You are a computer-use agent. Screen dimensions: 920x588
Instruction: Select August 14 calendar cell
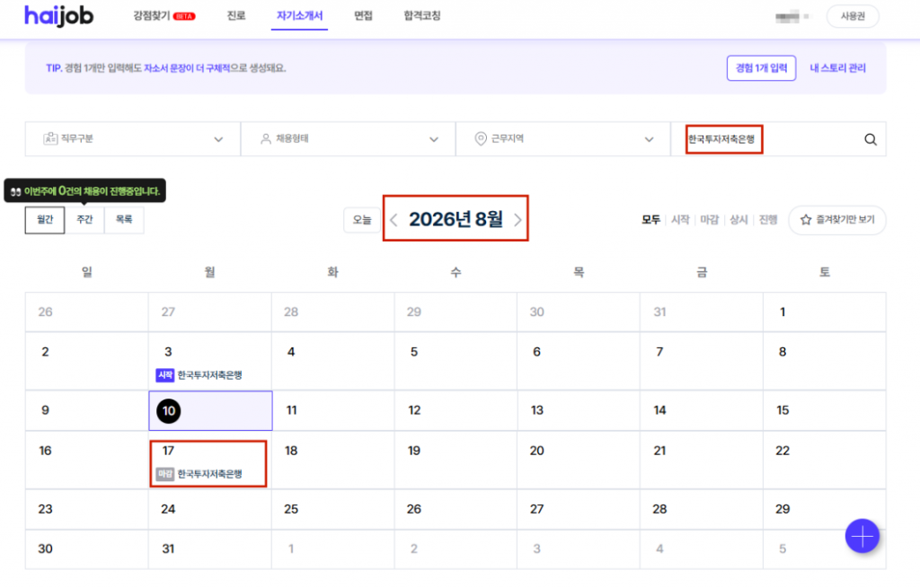(x=701, y=410)
